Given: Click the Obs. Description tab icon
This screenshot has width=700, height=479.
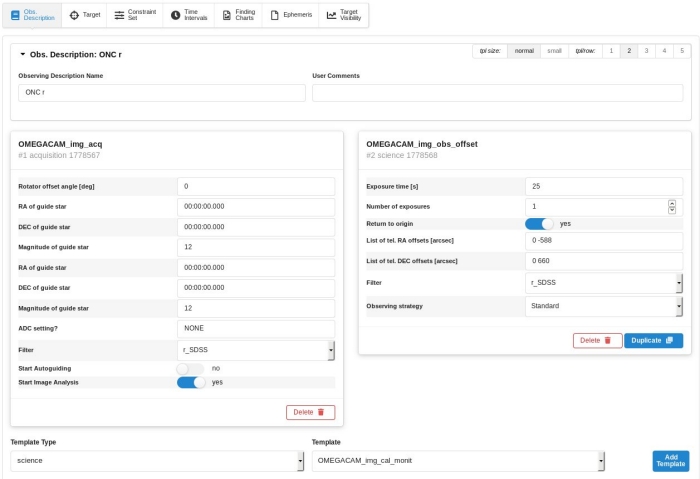Looking at the screenshot, I should 16,16.
